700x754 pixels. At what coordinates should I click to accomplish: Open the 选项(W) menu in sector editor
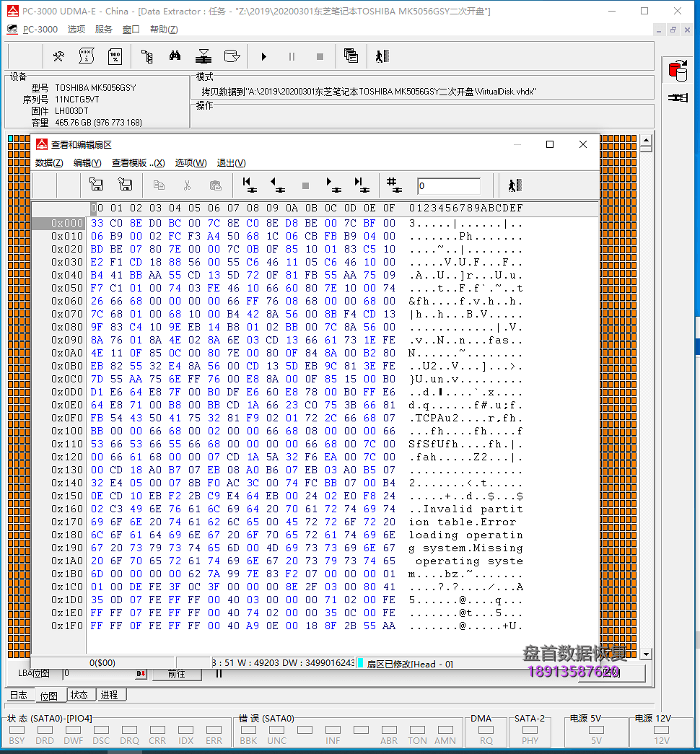pos(191,163)
